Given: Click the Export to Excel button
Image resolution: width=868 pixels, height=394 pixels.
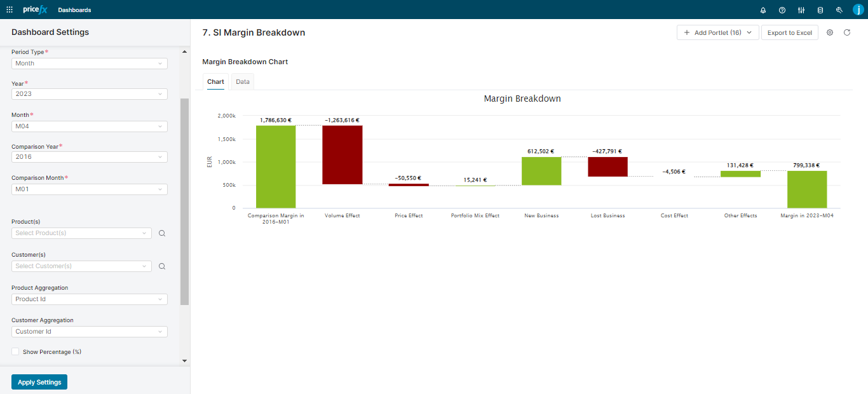Looking at the screenshot, I should [x=789, y=32].
